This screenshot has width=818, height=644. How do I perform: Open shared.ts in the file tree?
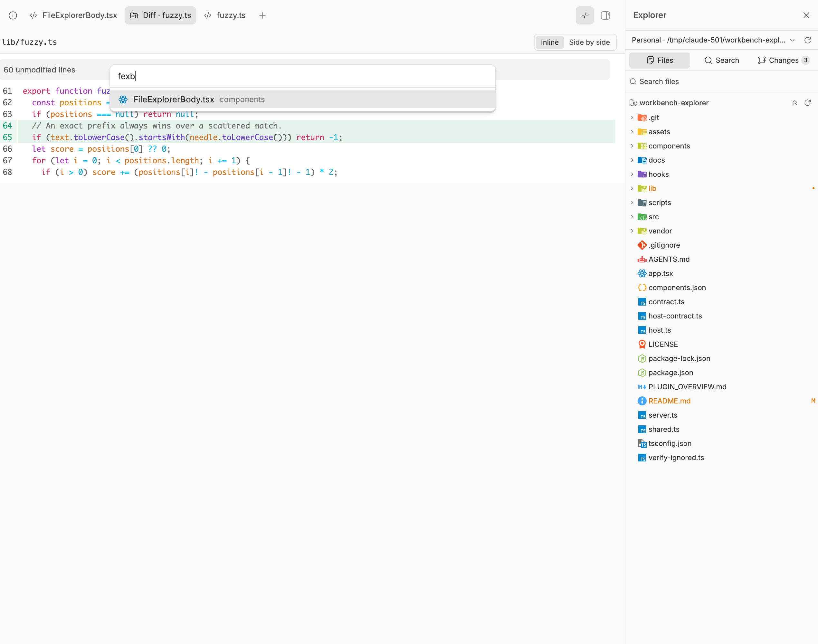pyautogui.click(x=721, y=430)
